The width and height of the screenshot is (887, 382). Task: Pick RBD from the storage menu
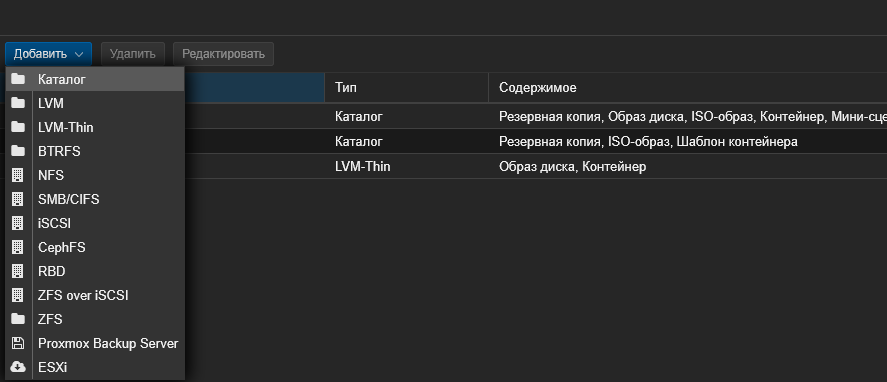[x=95, y=272]
